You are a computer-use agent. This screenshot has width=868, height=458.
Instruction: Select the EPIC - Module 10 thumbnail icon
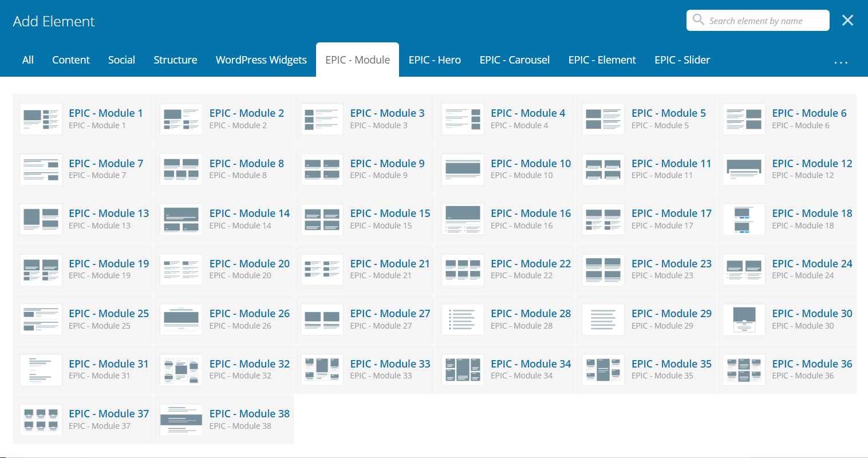(x=463, y=169)
